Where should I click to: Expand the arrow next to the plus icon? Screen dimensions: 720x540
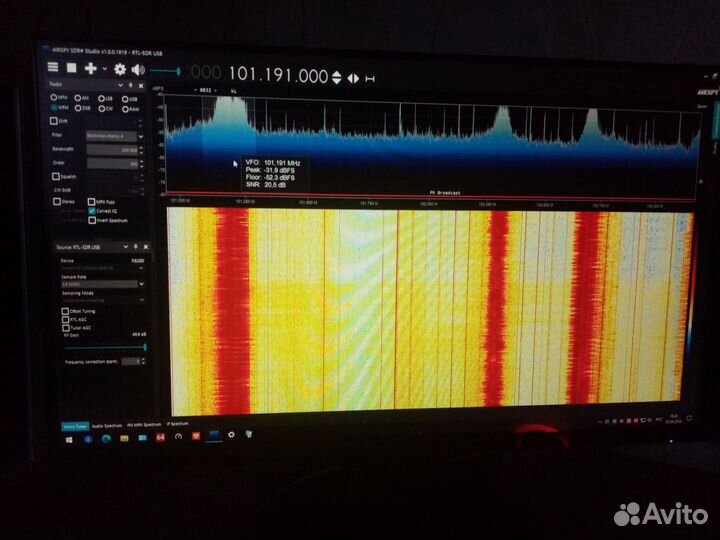(105, 69)
